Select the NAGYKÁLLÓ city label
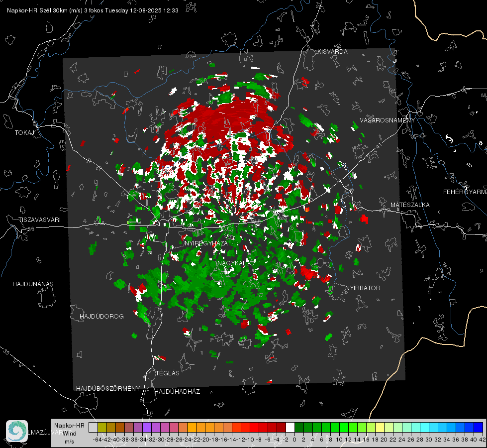Image resolution: width=487 pixels, height=448 pixels. (x=236, y=263)
